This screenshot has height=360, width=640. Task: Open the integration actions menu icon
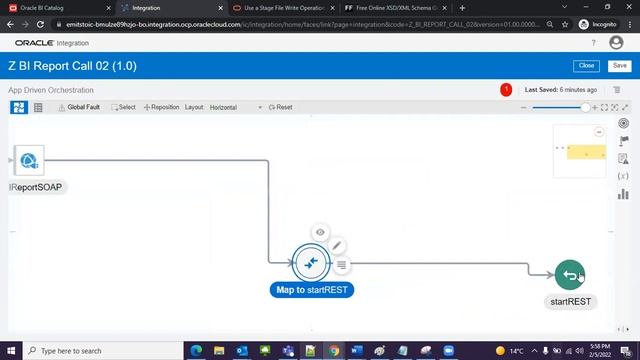click(x=617, y=90)
